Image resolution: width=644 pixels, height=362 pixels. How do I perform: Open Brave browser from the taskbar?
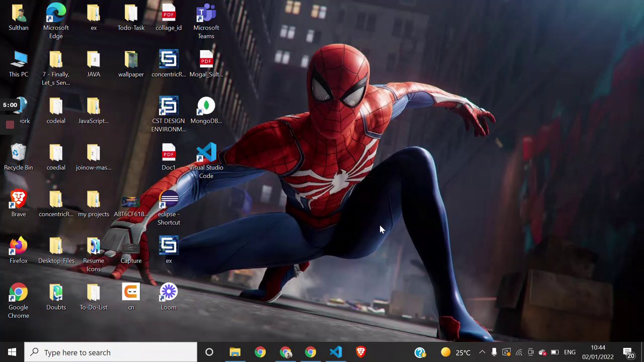click(361, 352)
